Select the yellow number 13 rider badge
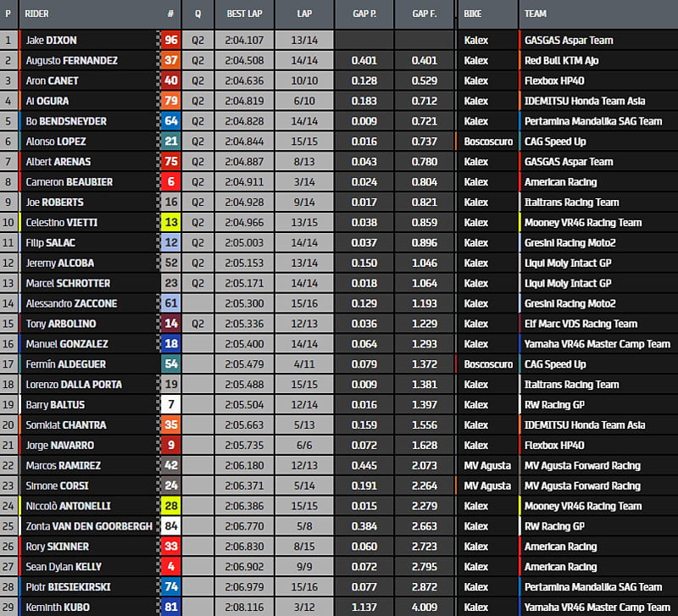The image size is (678, 616). coord(171,223)
